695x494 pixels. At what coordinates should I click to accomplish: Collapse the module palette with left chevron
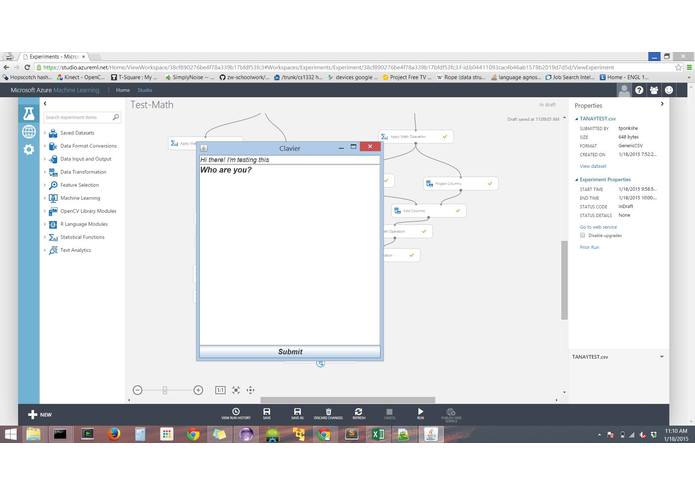[45, 104]
